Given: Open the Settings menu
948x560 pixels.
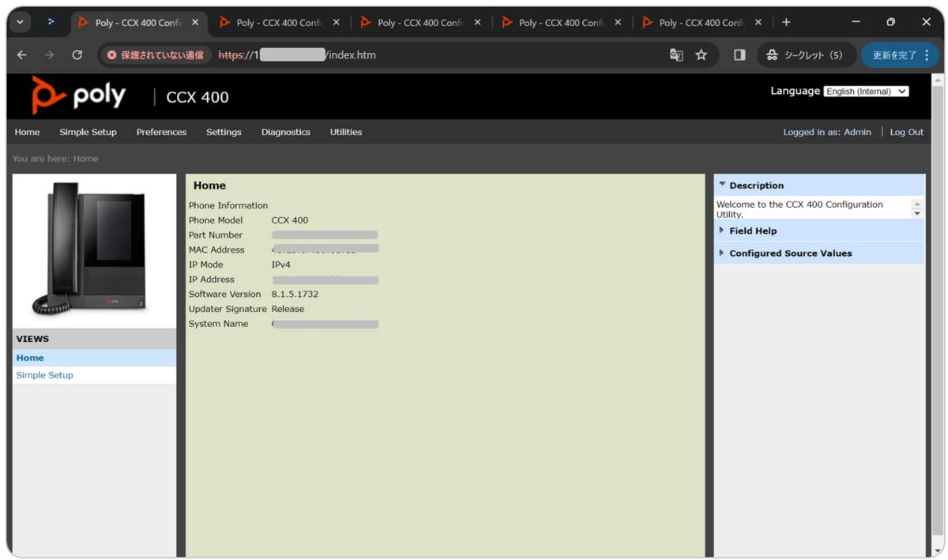Looking at the screenshot, I should pyautogui.click(x=224, y=132).
